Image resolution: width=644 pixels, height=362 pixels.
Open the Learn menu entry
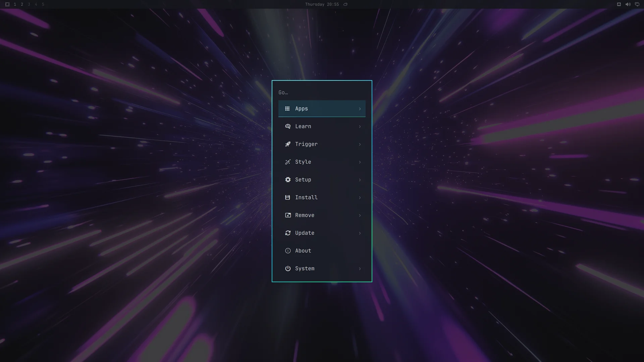322,126
